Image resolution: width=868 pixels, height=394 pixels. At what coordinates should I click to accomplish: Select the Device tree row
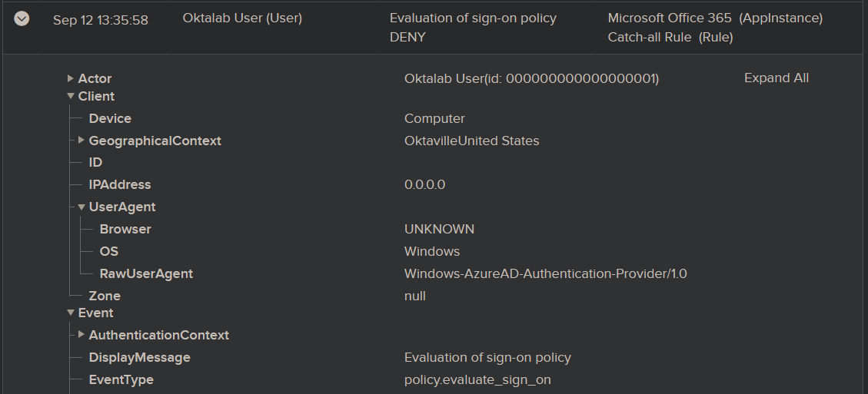coord(110,118)
